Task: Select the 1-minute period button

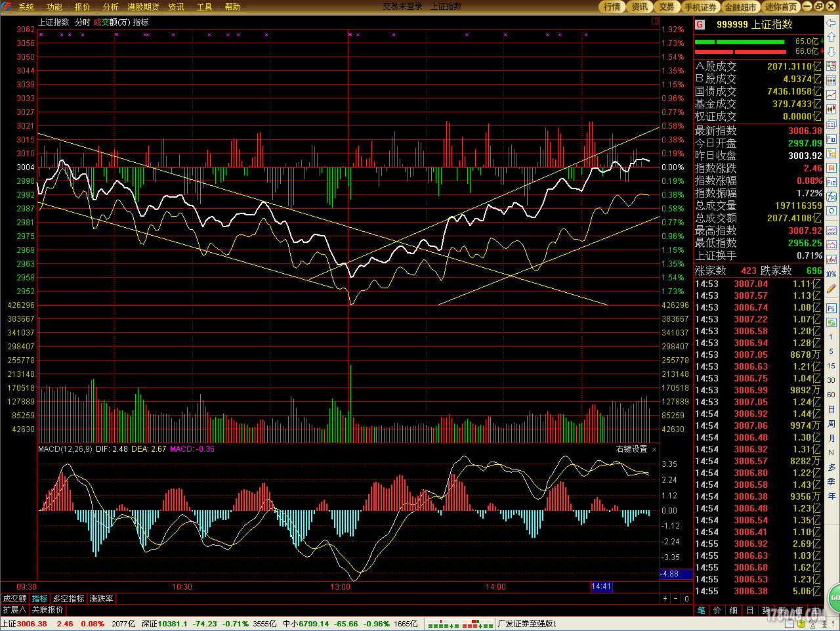Action: [x=831, y=337]
